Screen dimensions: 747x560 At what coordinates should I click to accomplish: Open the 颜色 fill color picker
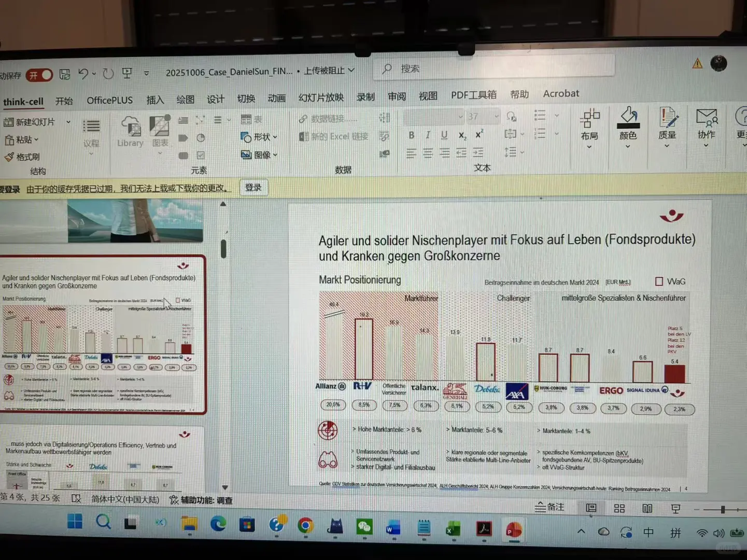(x=628, y=128)
